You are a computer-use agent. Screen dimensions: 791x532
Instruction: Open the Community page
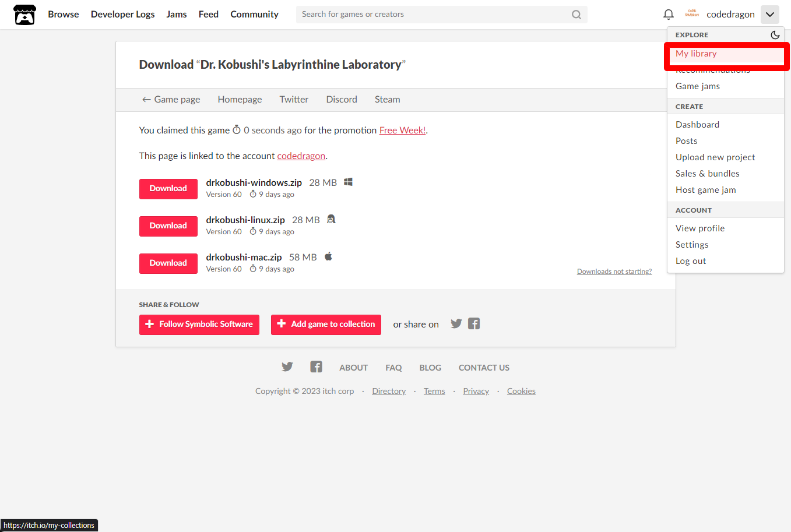pos(254,15)
